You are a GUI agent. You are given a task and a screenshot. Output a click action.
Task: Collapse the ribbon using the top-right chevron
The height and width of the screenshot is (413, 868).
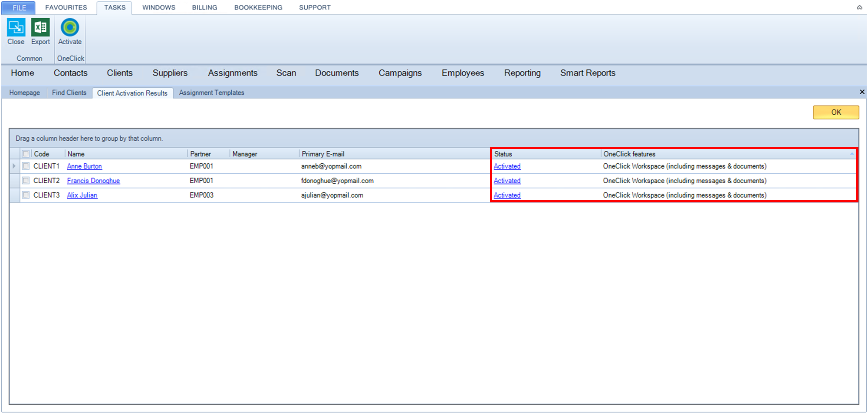coord(859,7)
